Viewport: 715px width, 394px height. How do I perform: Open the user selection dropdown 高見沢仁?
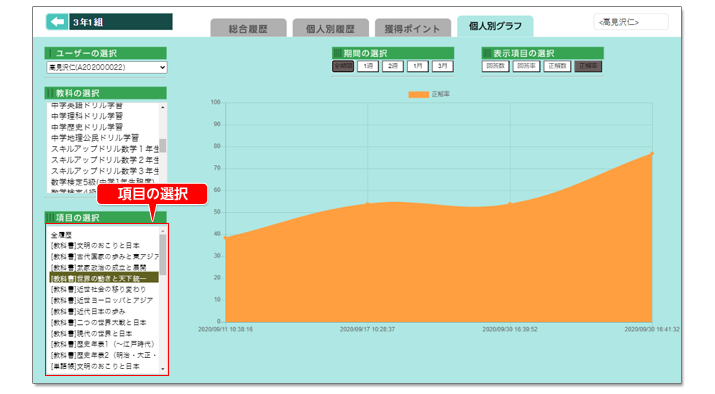[107, 67]
